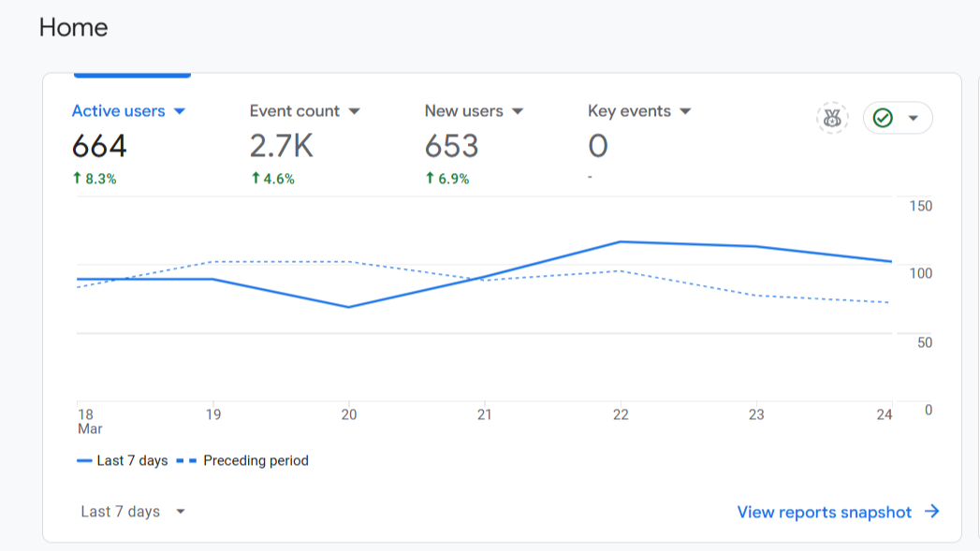Image resolution: width=980 pixels, height=551 pixels.
Task: Open the View reports snapshot link
Action: (825, 512)
